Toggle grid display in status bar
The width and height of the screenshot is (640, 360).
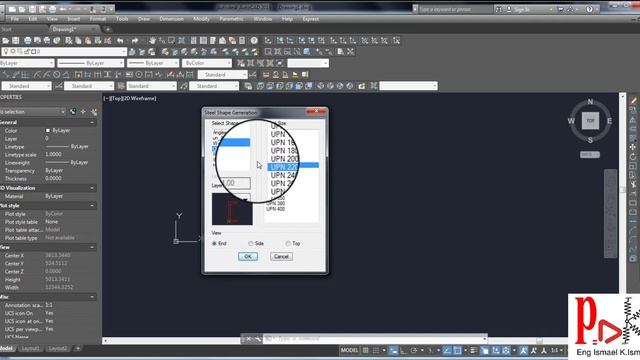coord(366,350)
